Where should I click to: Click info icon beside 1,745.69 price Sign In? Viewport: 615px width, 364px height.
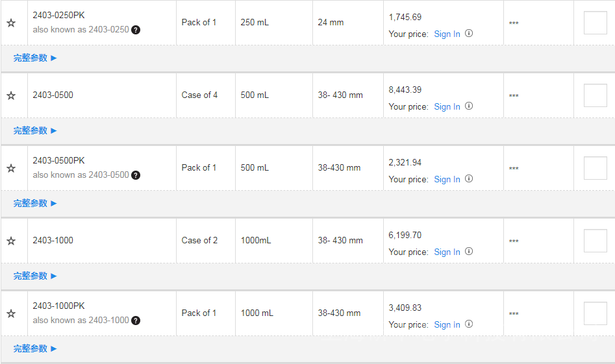coord(469,34)
